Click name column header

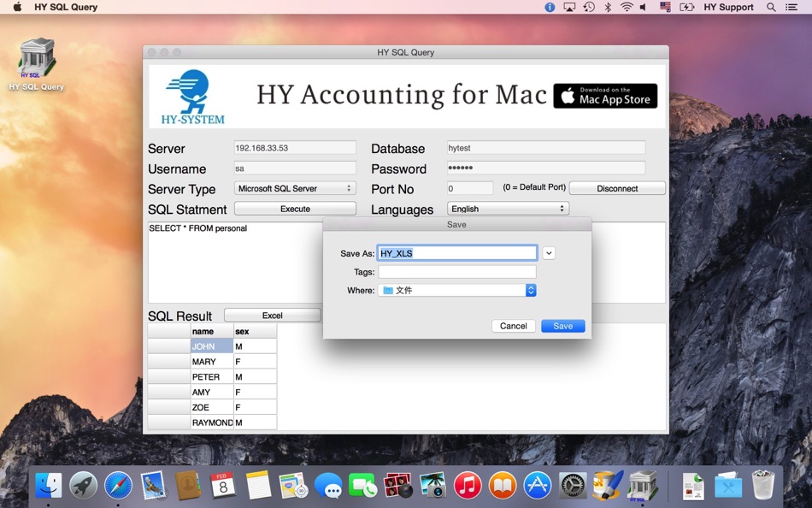[x=212, y=331]
